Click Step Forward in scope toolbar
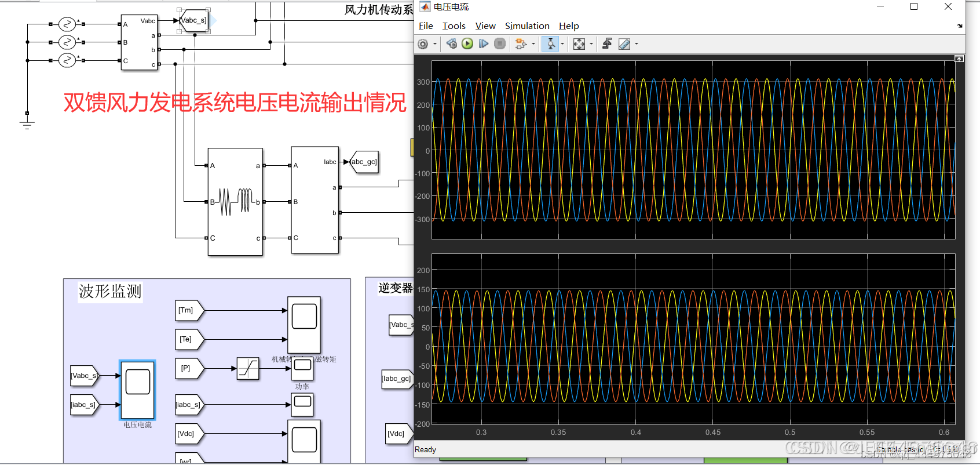The width and height of the screenshot is (980, 465). [x=484, y=44]
